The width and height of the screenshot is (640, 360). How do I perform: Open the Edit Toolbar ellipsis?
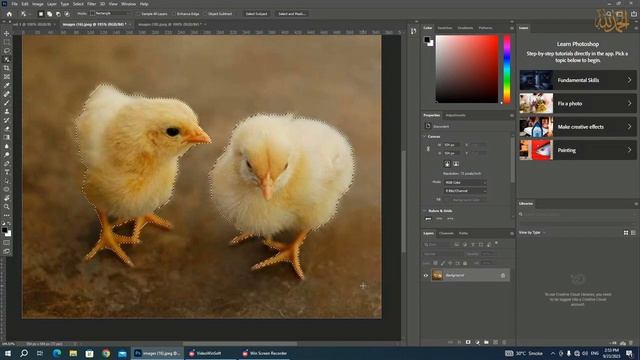coord(7,215)
